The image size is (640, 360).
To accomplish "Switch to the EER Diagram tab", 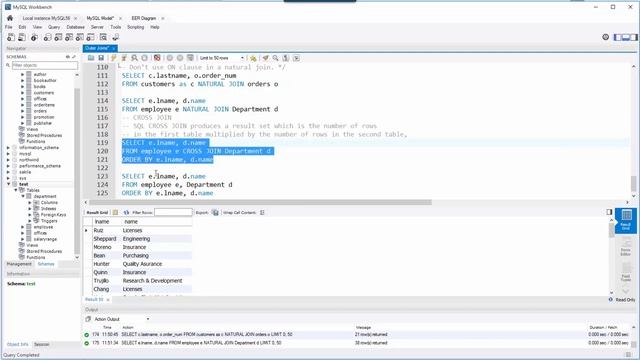I will [x=144, y=18].
